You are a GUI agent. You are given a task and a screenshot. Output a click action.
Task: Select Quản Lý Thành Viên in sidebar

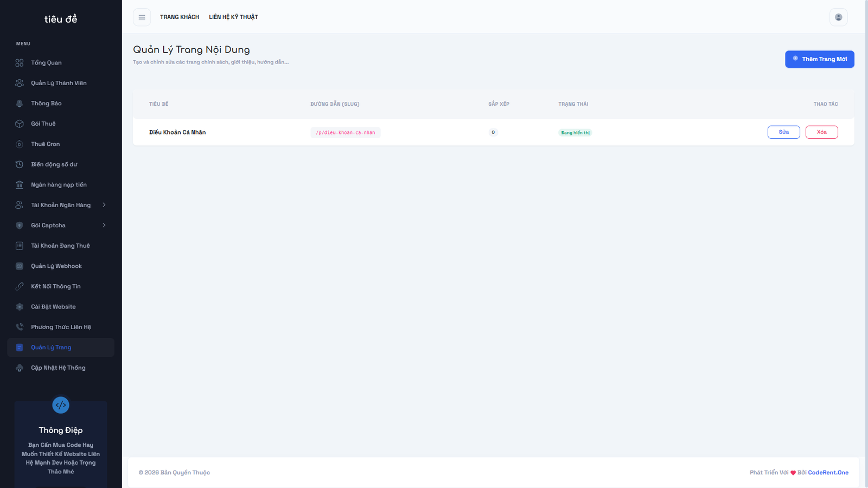coord(59,83)
